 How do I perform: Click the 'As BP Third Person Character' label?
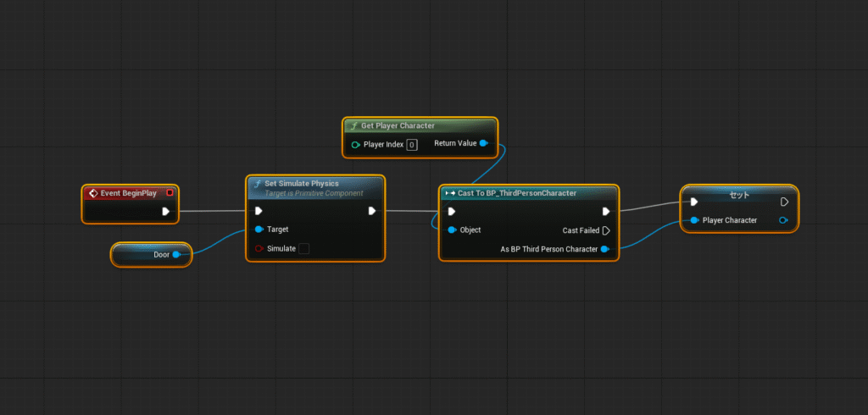(x=549, y=249)
